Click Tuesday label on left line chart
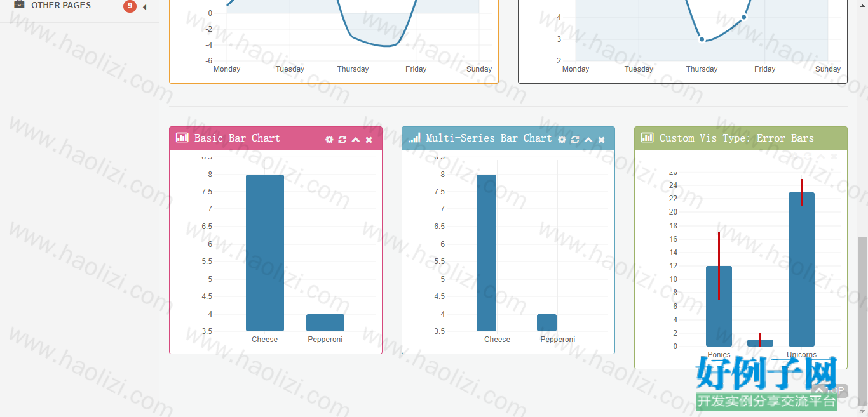Image resolution: width=868 pixels, height=417 pixels. point(290,69)
